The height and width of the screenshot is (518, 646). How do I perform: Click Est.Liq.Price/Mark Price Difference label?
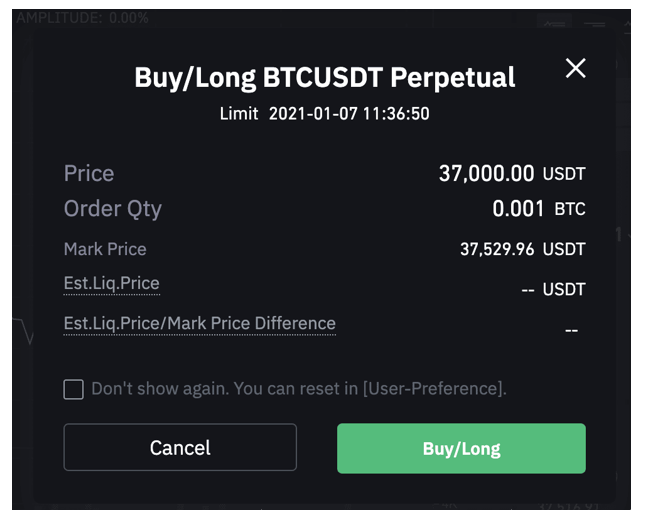tap(199, 323)
